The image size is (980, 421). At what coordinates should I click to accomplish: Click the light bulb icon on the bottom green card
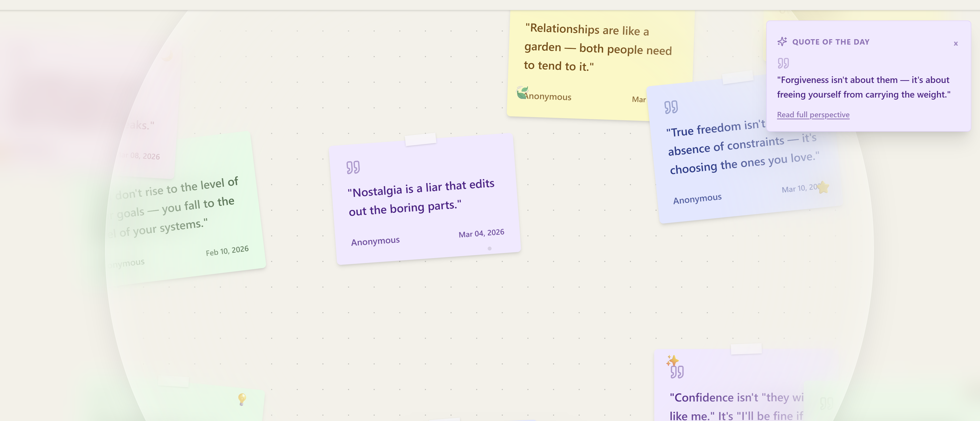pos(242,399)
